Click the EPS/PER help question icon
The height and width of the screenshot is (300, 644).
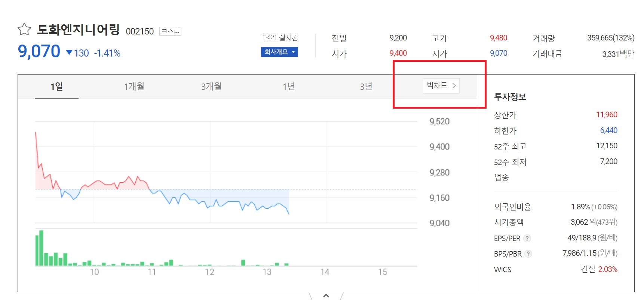point(527,238)
